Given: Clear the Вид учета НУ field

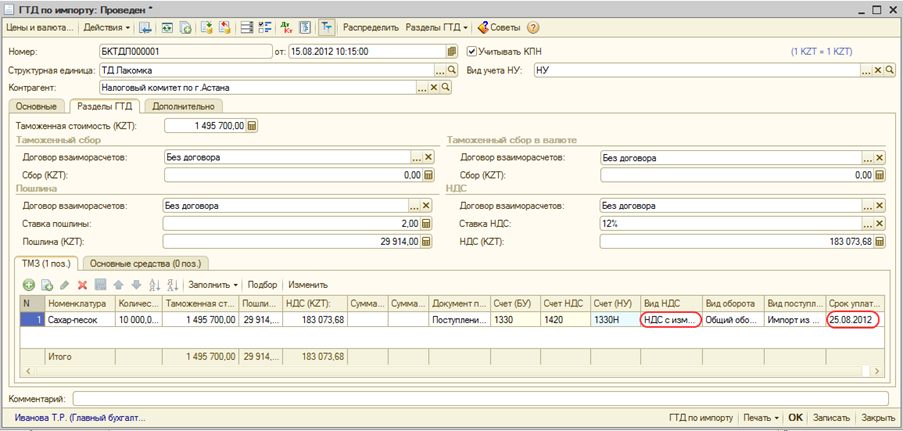Looking at the screenshot, I should click(x=878, y=70).
